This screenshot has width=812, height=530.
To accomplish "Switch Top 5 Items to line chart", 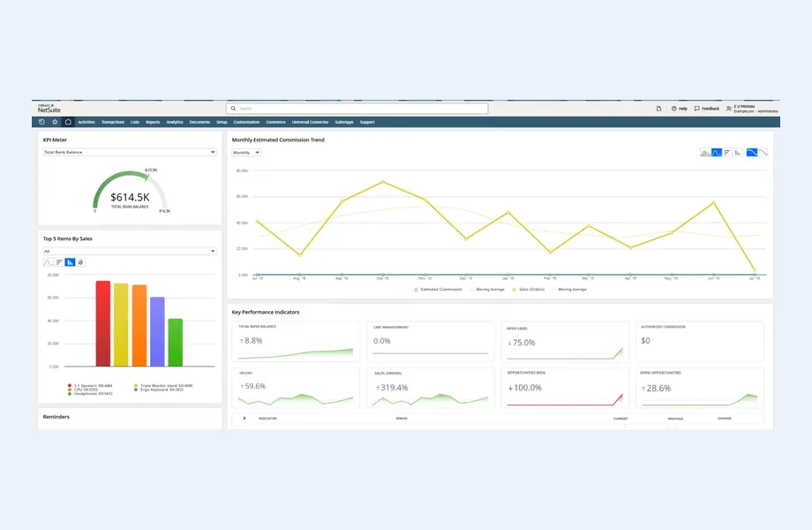I will [49, 262].
